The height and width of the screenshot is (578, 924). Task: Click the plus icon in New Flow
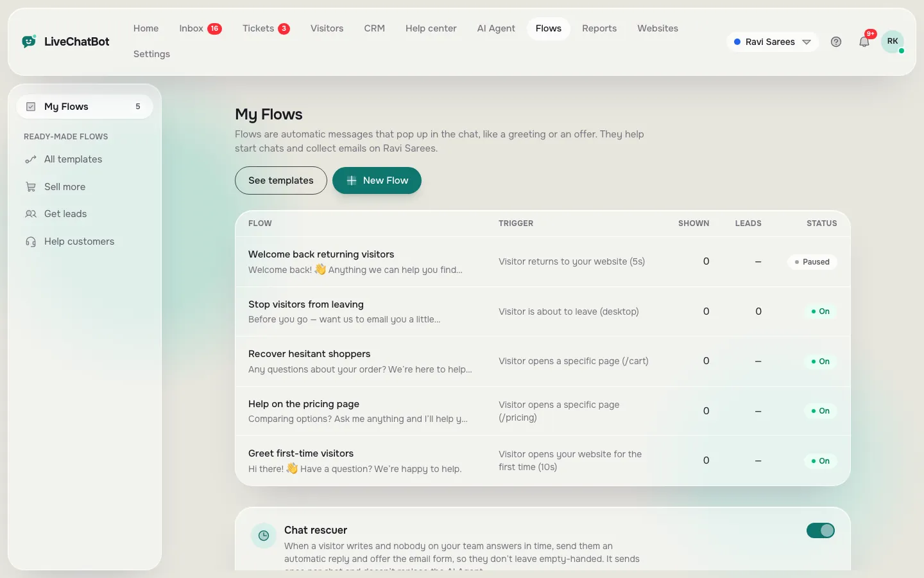[x=352, y=180]
